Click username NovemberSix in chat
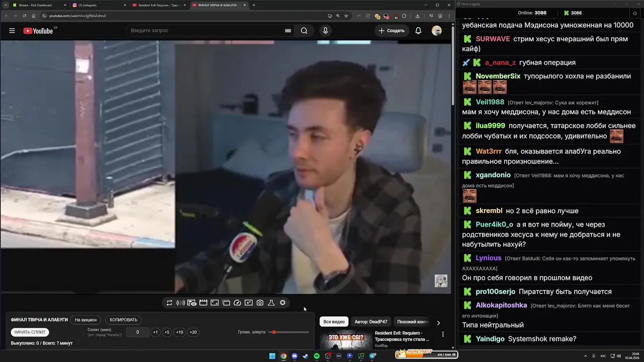This screenshot has height=362, width=644. tap(498, 76)
